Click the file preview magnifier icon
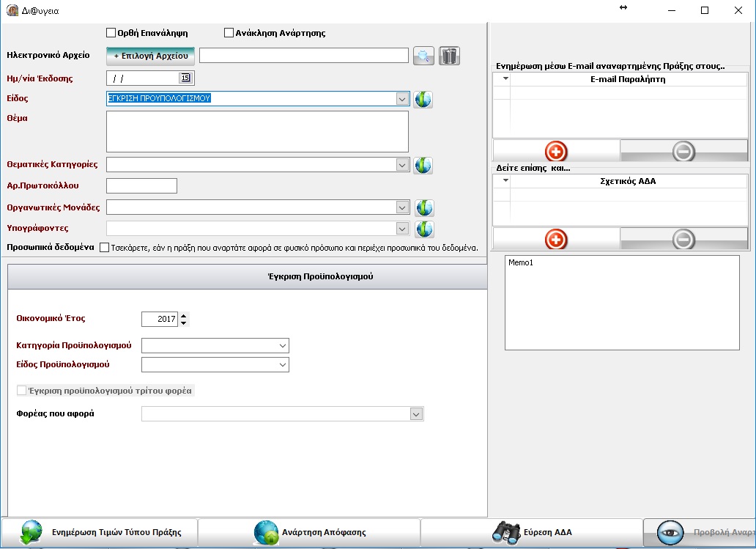 (423, 56)
